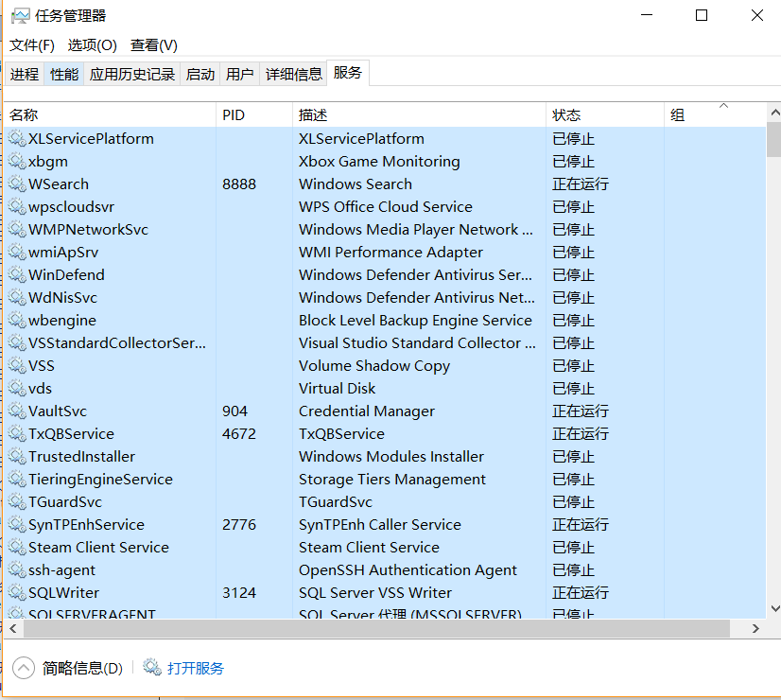Click the 打开服务 link
The image size is (781, 700).
(x=195, y=668)
